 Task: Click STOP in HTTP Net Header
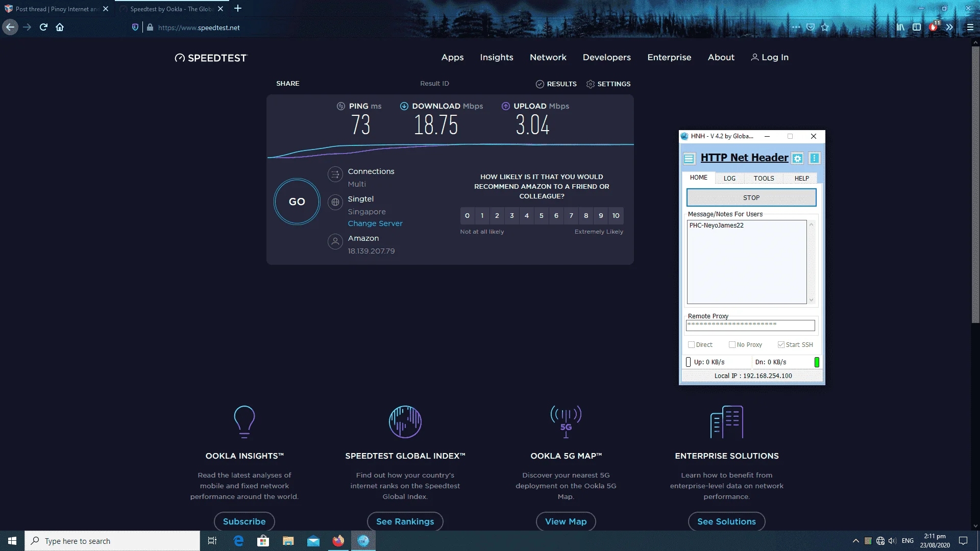point(751,197)
